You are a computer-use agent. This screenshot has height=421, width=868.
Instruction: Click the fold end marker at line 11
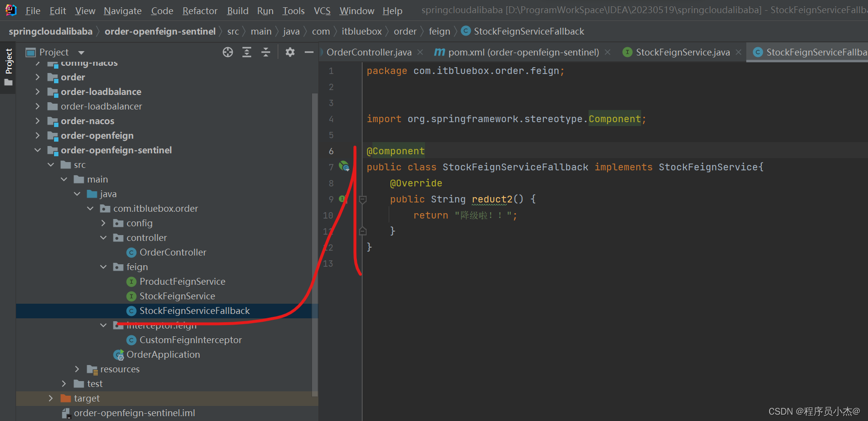tap(363, 231)
